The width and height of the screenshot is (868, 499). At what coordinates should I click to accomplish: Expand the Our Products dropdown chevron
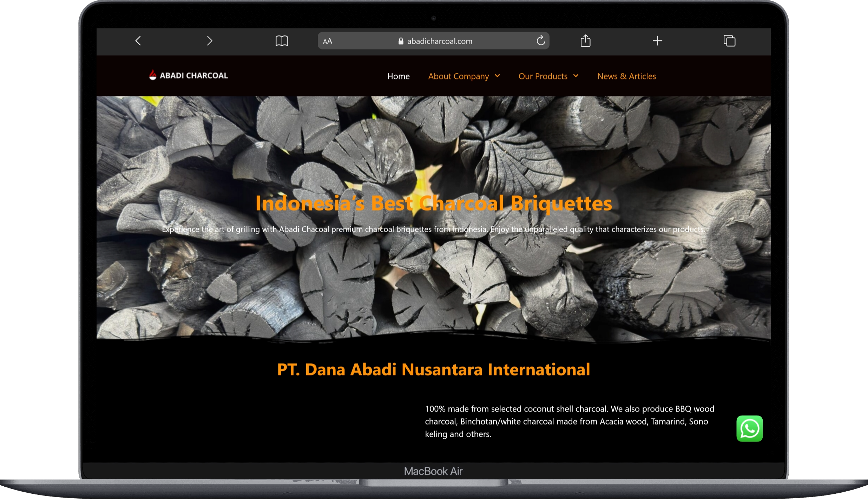pos(576,76)
